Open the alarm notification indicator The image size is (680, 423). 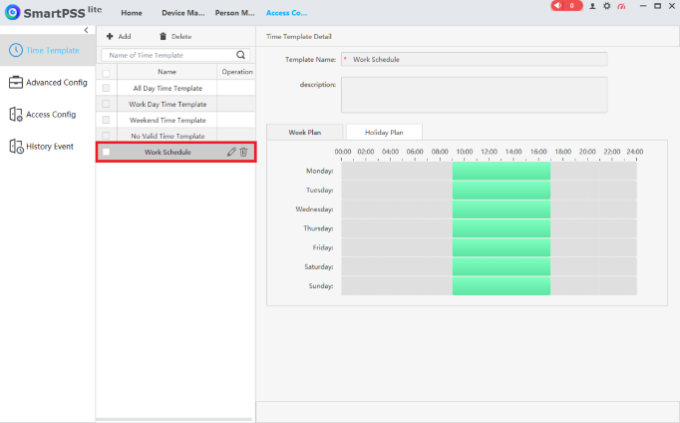566,6
